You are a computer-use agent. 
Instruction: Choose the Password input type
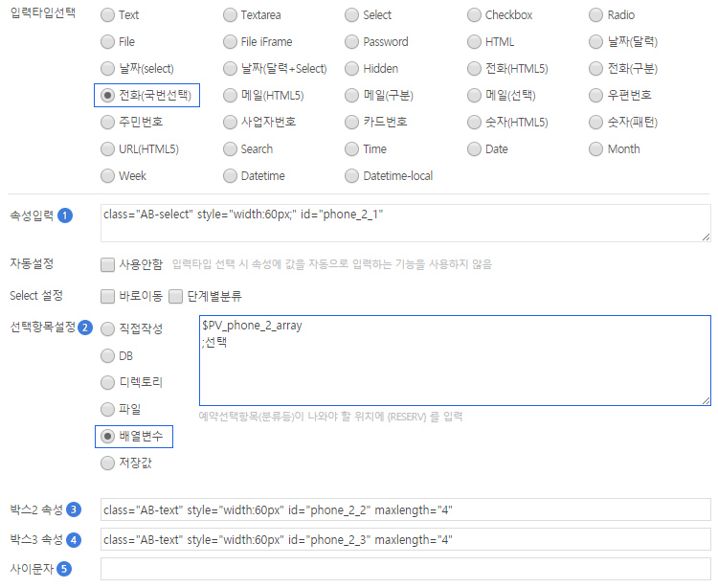351,42
